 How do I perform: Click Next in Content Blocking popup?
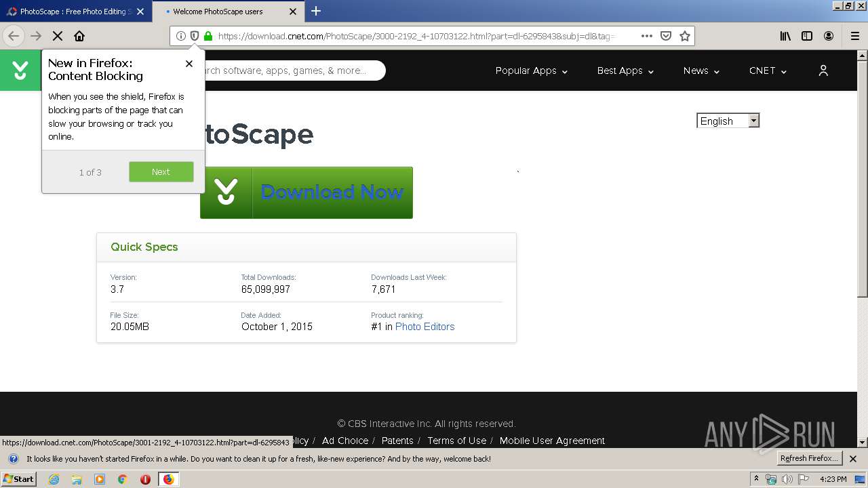[161, 171]
